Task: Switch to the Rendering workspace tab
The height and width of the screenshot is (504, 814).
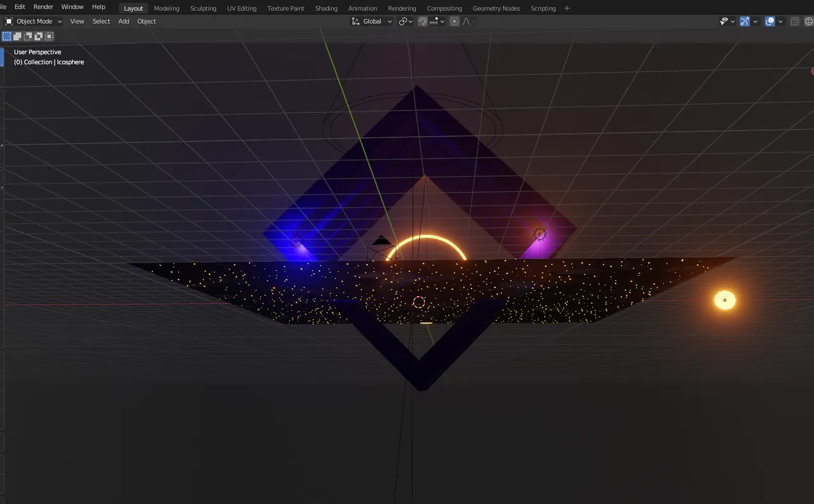Action: (402, 8)
